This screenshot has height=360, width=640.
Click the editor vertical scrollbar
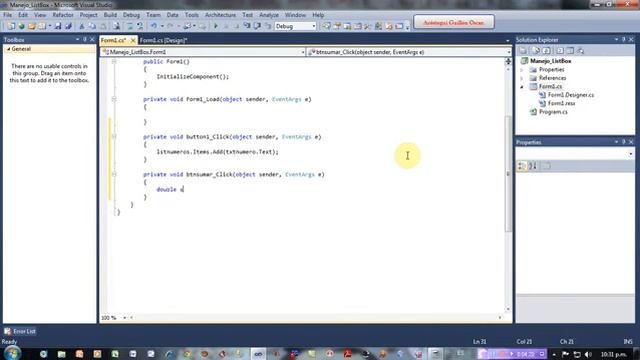508,174
